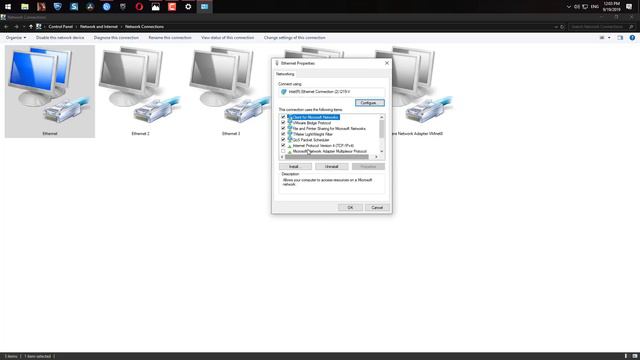Change your view icon in toolbar
This screenshot has height=360, width=640.
pos(602,38)
